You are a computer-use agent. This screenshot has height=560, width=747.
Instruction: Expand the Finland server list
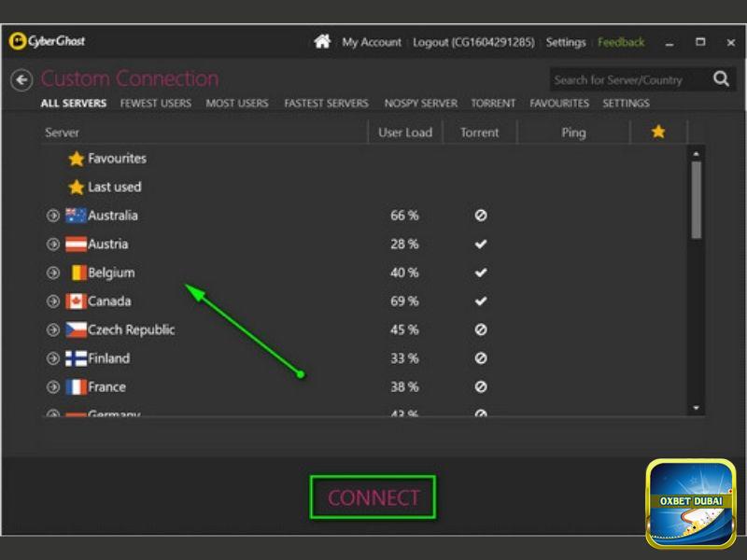pos(53,359)
